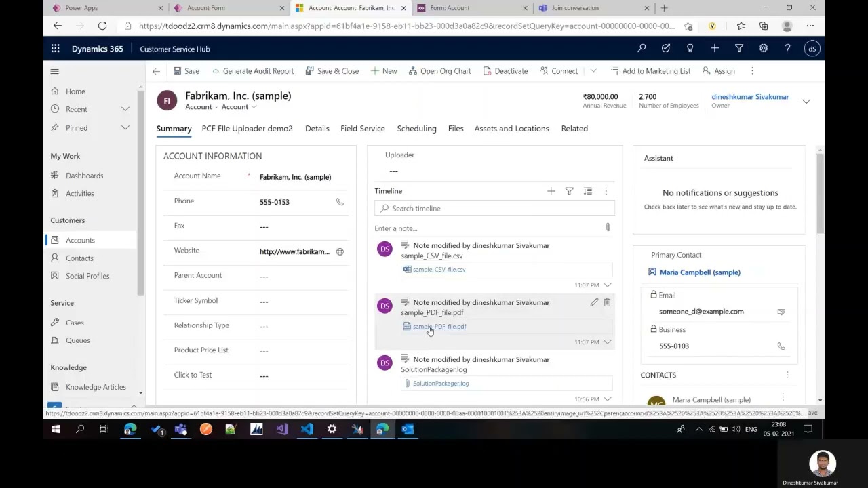Expand the sample_PDF_file note chevron

pyautogui.click(x=608, y=342)
